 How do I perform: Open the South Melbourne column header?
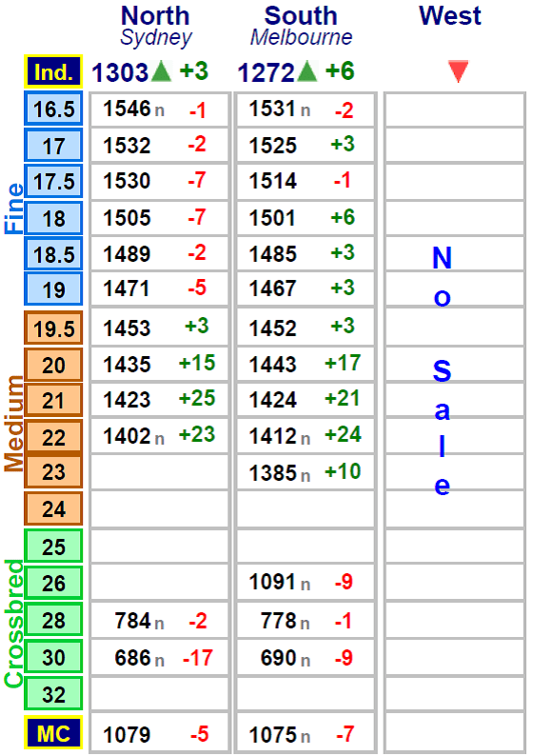301,26
